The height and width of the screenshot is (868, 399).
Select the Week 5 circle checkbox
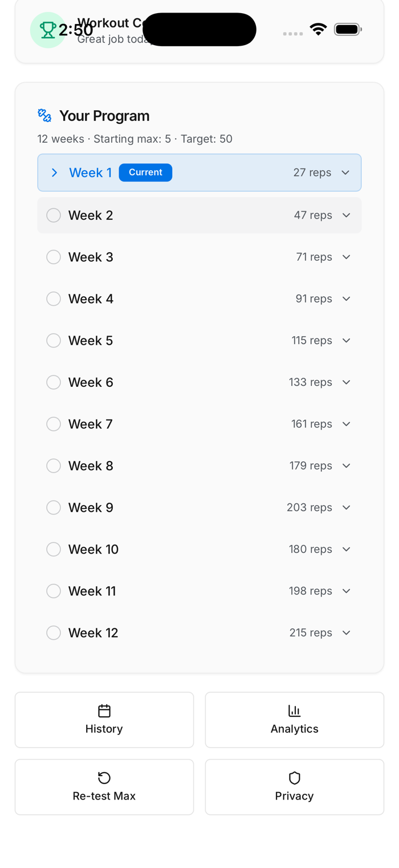pyautogui.click(x=54, y=341)
